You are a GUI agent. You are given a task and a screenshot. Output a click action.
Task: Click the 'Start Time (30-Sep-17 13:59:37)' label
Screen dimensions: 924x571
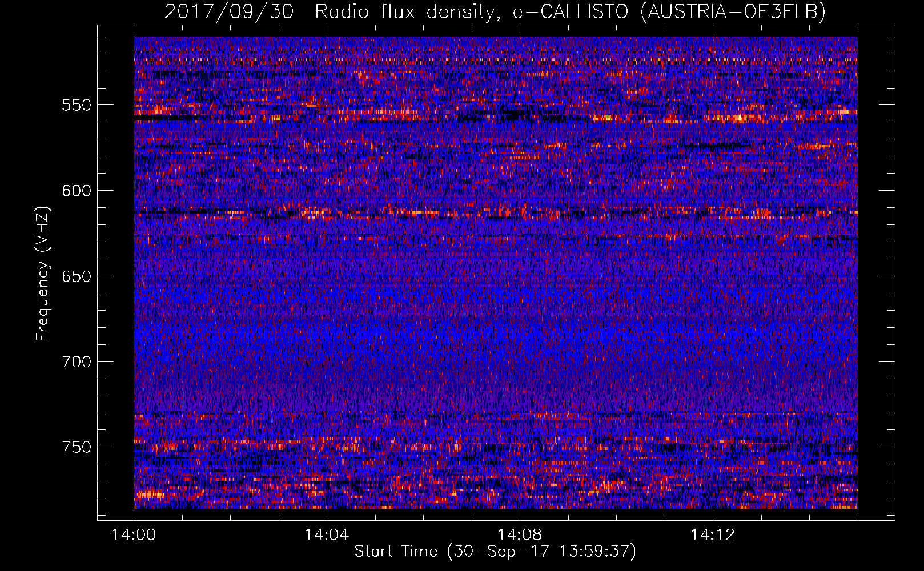(495, 552)
